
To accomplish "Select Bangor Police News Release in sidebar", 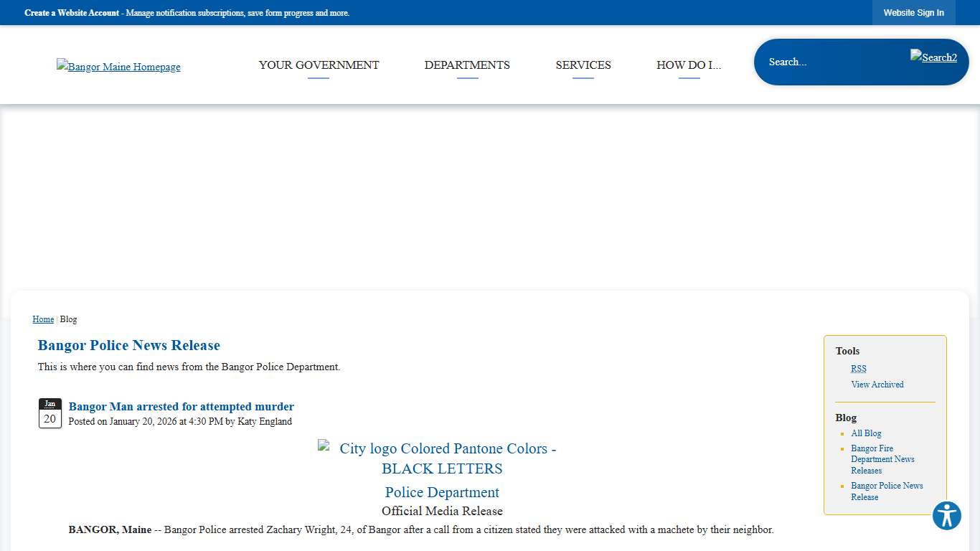I will click(x=887, y=491).
